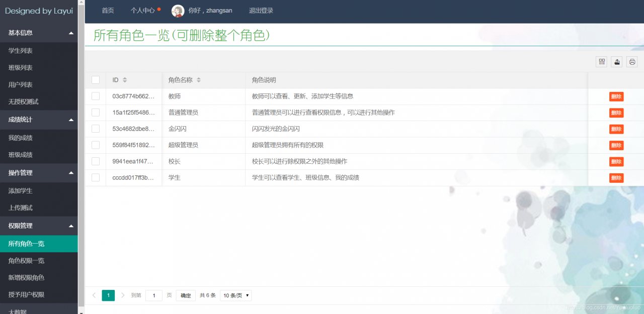Click the previous page arrow in pagination
The height and width of the screenshot is (314, 644).
point(94,295)
